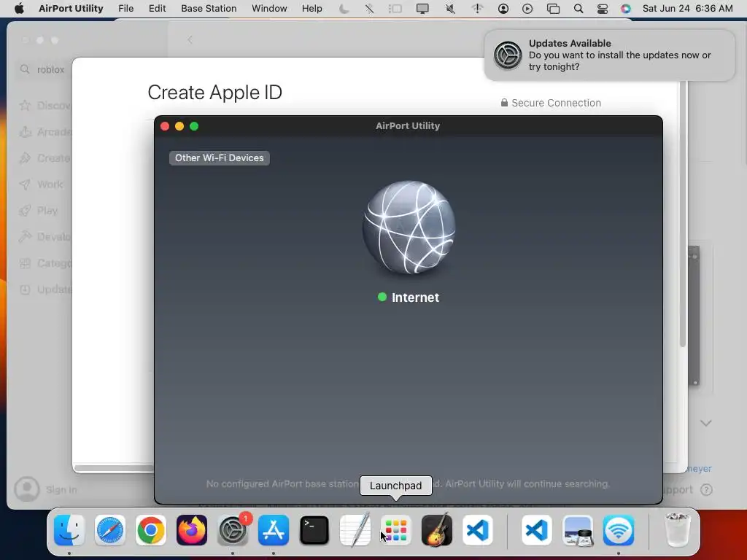This screenshot has width=747, height=560.
Task: Click the muted sound icon in menu bar
Action: [x=449, y=9]
